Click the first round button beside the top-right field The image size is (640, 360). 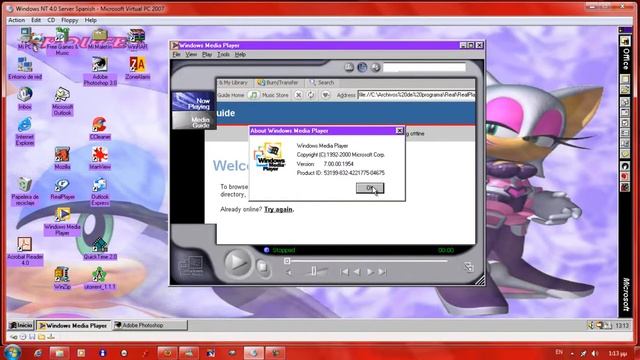(349, 67)
